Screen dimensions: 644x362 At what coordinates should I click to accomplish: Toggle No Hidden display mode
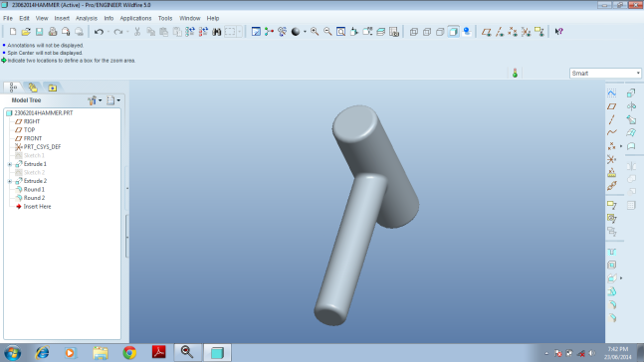pos(440,32)
